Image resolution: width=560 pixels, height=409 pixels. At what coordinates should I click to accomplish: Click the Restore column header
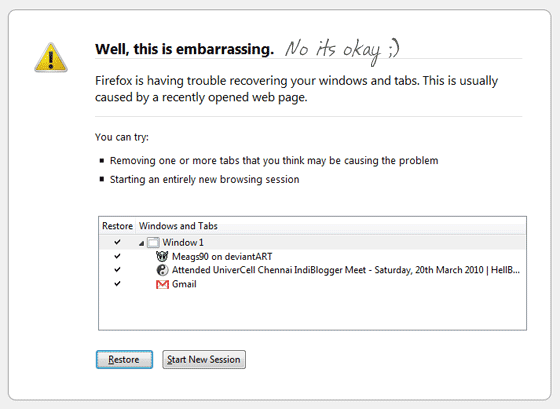point(117,226)
